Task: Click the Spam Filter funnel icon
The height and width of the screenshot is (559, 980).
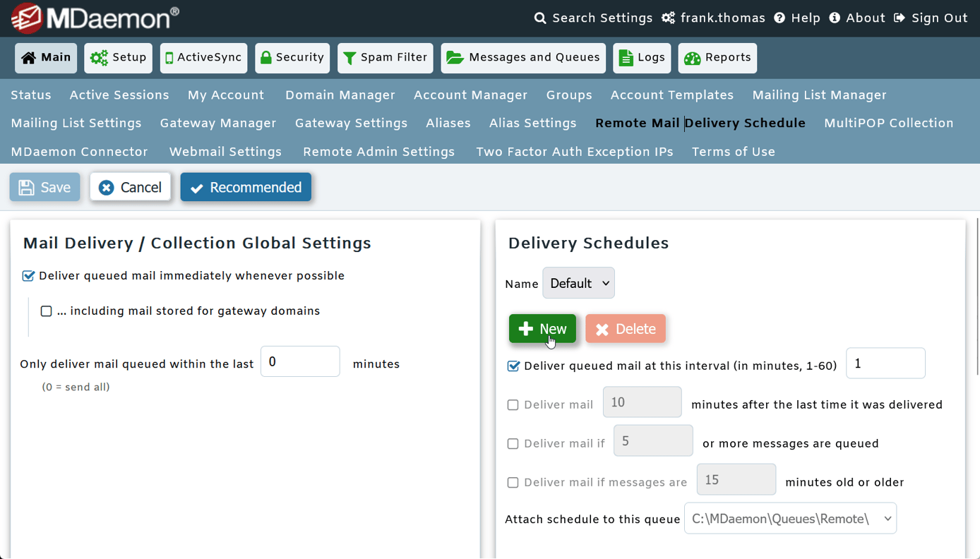Action: (x=349, y=58)
